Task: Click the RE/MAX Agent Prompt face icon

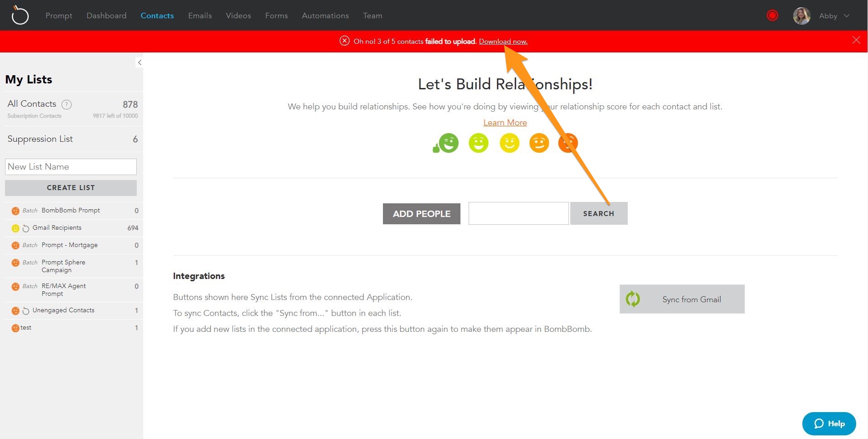Action: point(15,286)
